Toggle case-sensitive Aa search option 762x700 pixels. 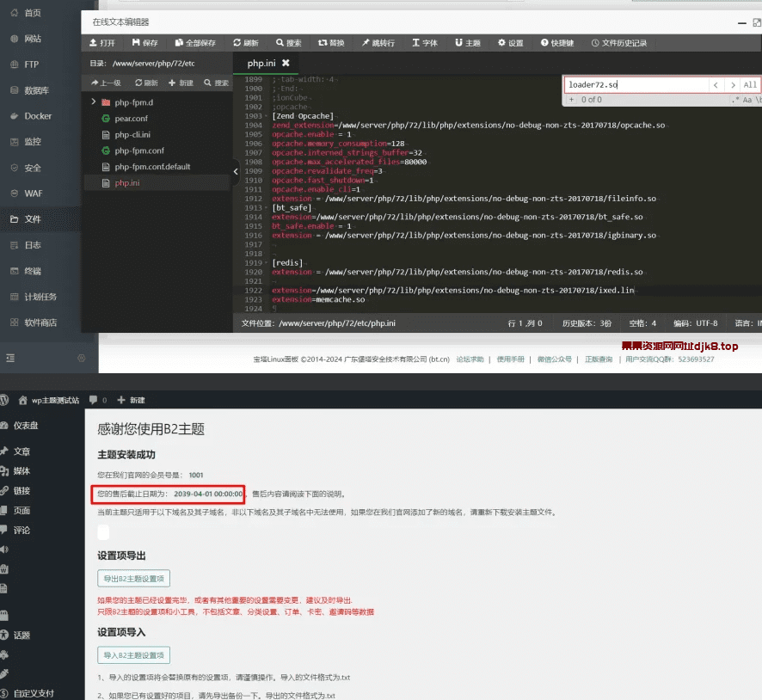747,100
